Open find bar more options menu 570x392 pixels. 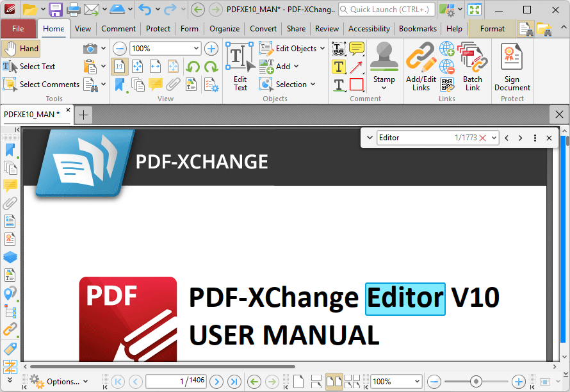(535, 138)
